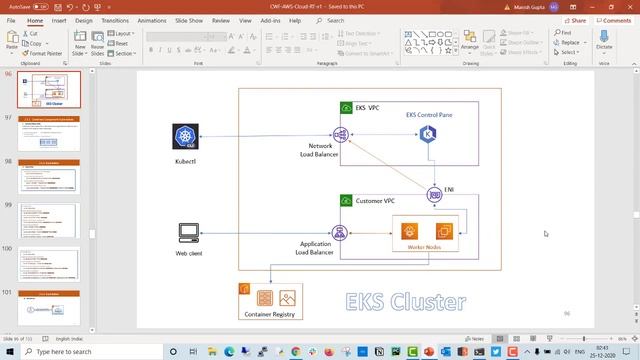Select slide 97 thumbnail
The image size is (640, 360).
click(x=49, y=133)
